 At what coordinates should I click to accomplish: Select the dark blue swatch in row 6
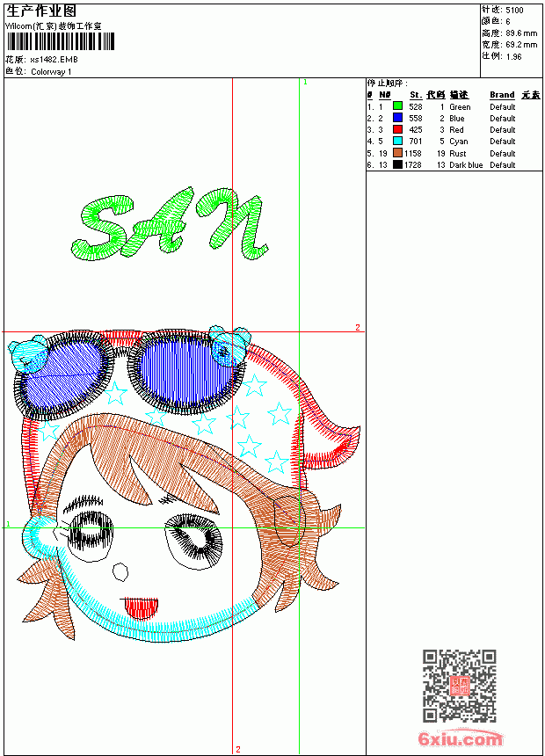coord(397,164)
